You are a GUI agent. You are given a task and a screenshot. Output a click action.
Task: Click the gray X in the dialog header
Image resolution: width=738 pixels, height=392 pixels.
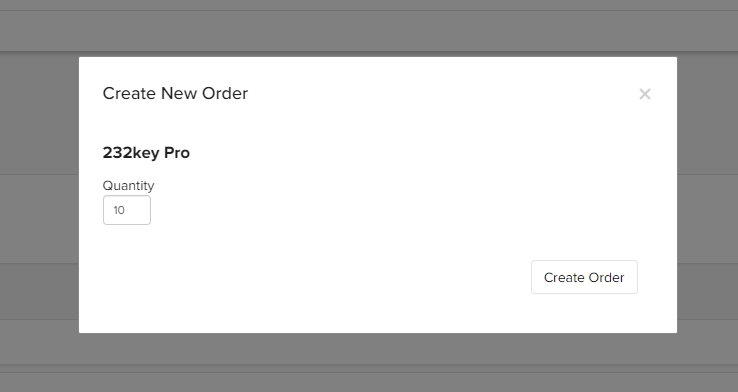click(x=645, y=94)
